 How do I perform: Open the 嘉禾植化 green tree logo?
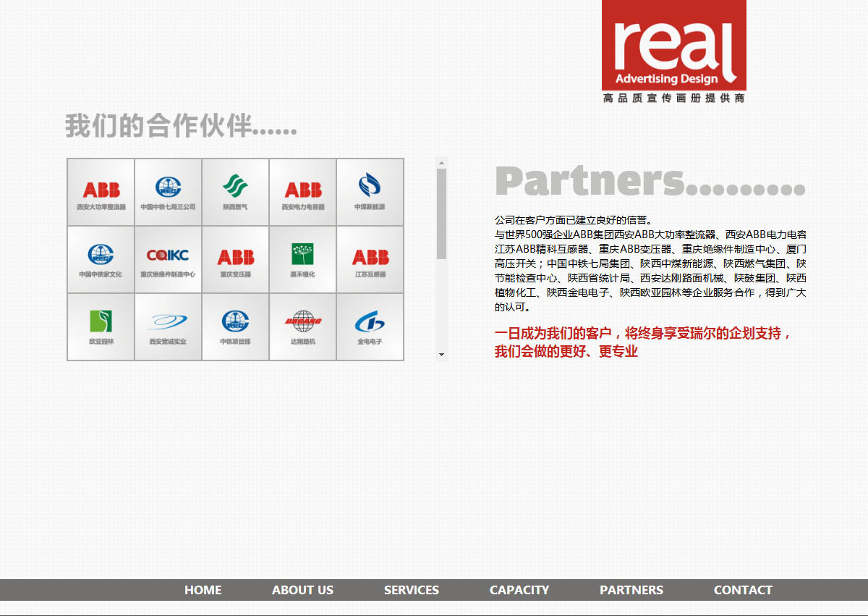tap(303, 260)
